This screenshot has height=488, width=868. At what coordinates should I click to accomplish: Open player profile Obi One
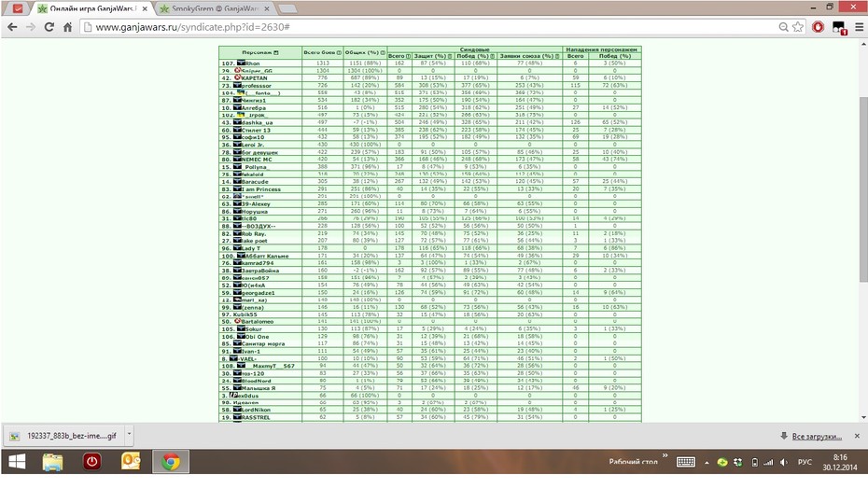[x=257, y=337]
